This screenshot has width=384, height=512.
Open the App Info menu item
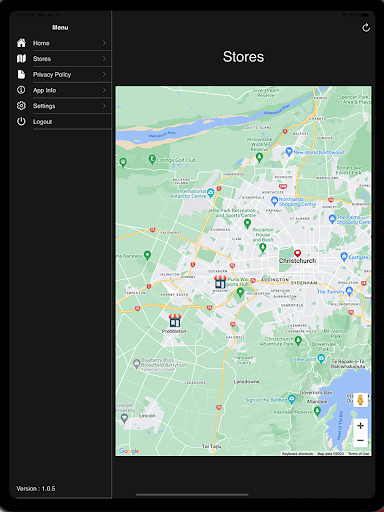coord(64,90)
